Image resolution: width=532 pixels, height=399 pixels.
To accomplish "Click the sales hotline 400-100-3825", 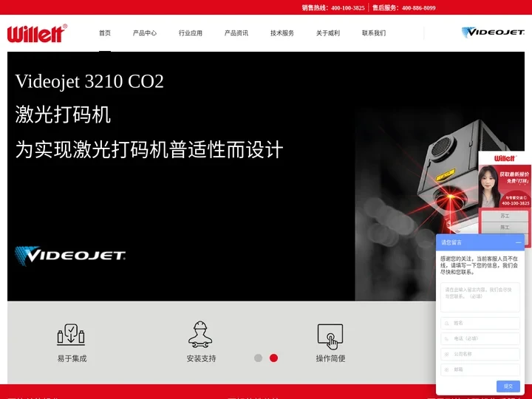I will pos(348,8).
